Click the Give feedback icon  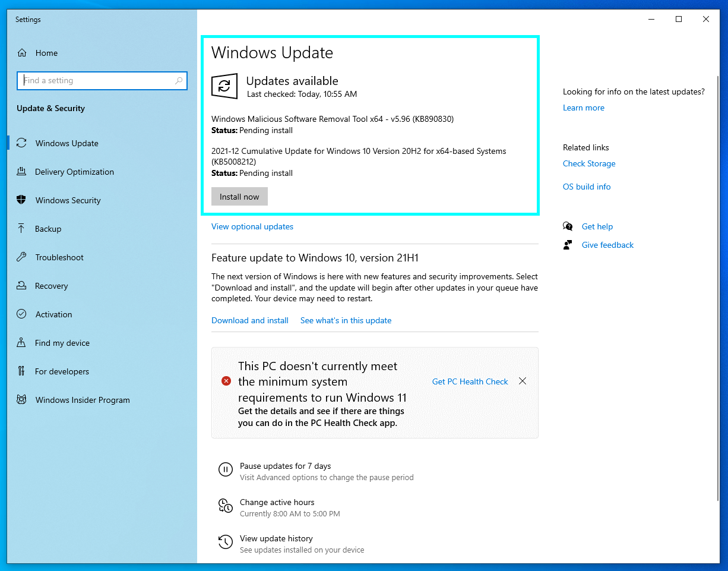[x=568, y=245]
